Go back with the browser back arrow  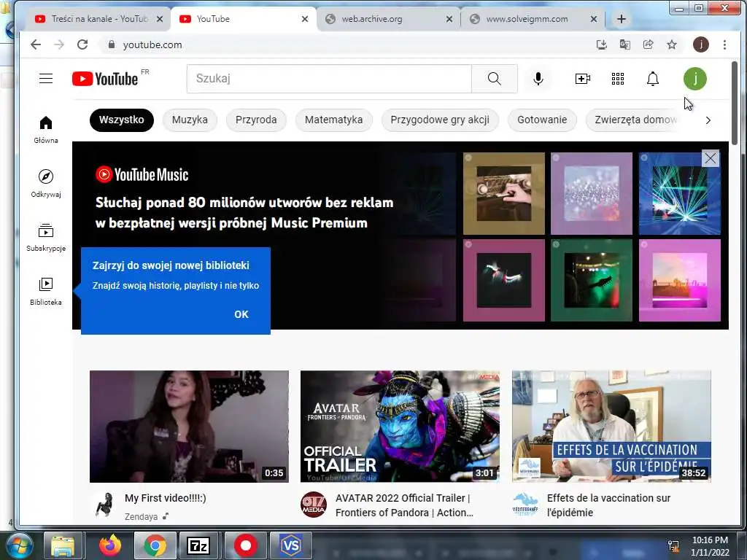(36, 44)
